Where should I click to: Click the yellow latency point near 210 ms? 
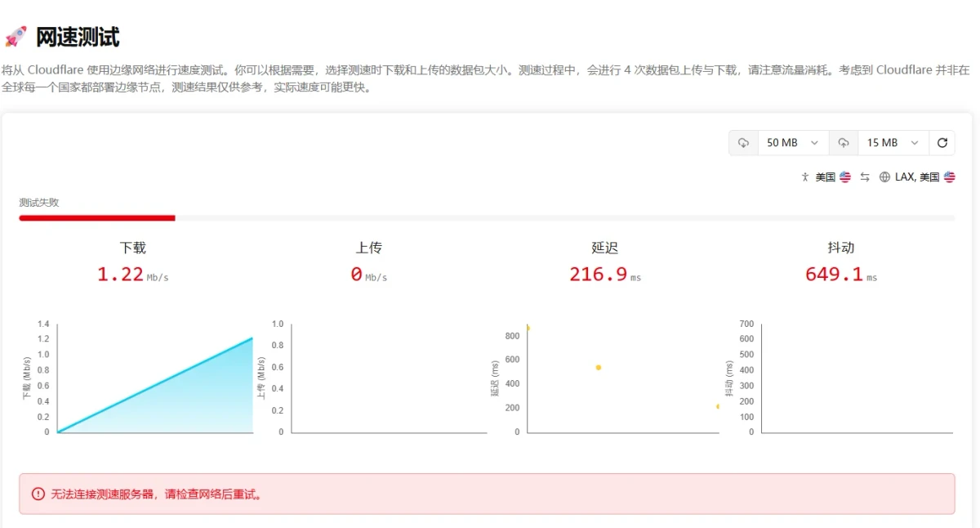(718, 406)
